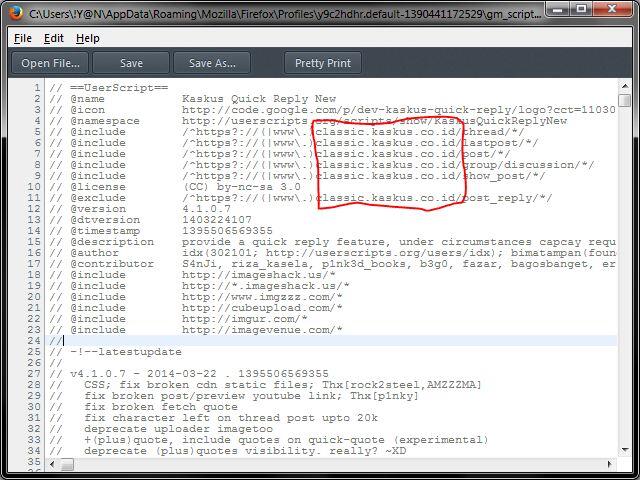Click the vertical scrollbar down arrow

(x=625, y=450)
